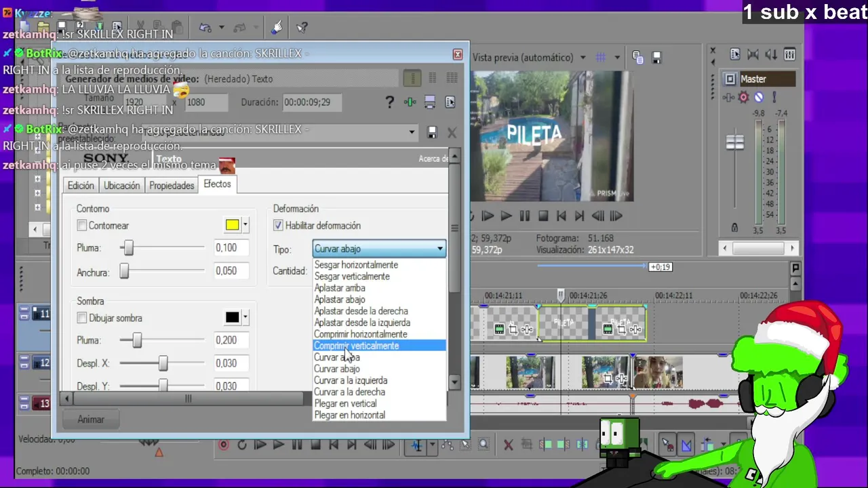Select Sesgar horizontalmente from the list

[379, 265]
